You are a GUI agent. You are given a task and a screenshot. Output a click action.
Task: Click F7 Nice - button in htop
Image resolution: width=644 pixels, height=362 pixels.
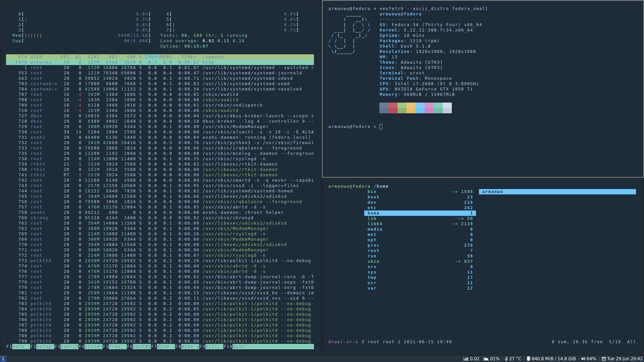(163, 347)
